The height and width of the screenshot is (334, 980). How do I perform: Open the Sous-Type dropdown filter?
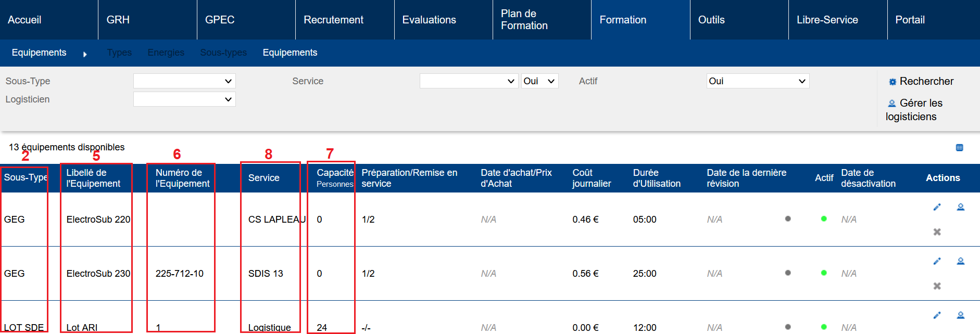coord(184,81)
